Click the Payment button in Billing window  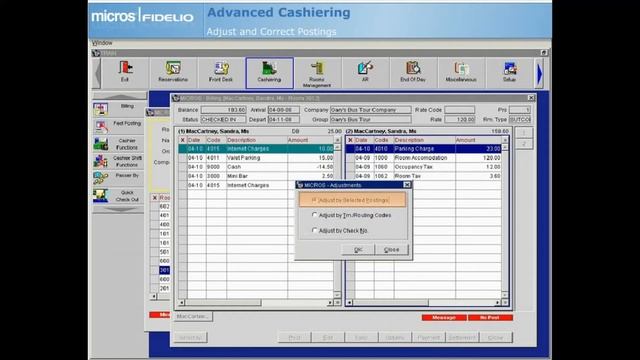tap(428, 338)
